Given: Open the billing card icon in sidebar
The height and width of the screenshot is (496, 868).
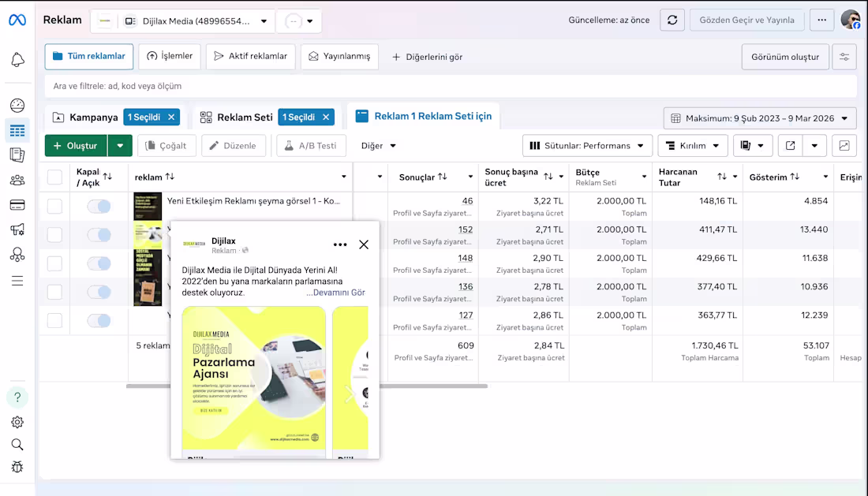Looking at the screenshot, I should (17, 205).
